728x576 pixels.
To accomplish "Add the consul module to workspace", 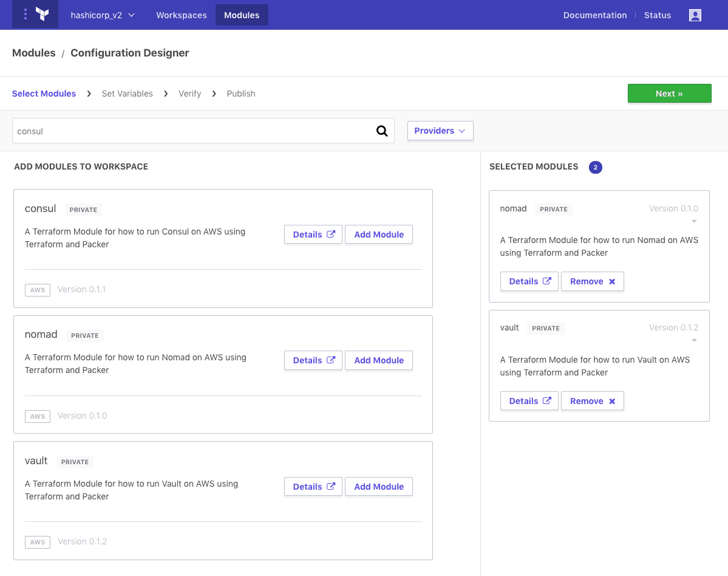I will click(379, 235).
